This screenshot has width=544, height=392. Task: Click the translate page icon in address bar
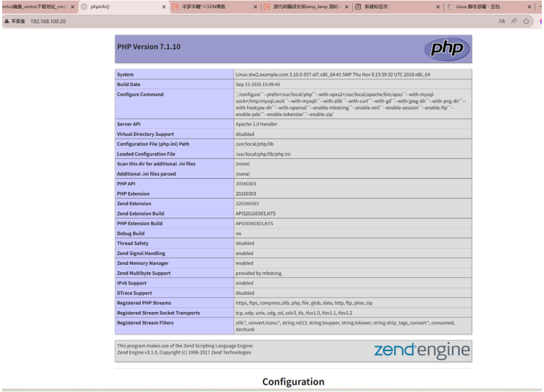click(x=502, y=21)
